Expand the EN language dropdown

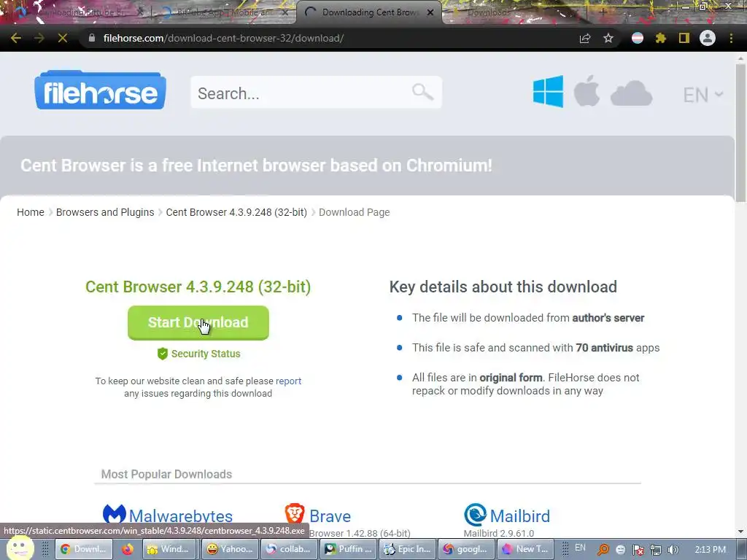point(703,95)
